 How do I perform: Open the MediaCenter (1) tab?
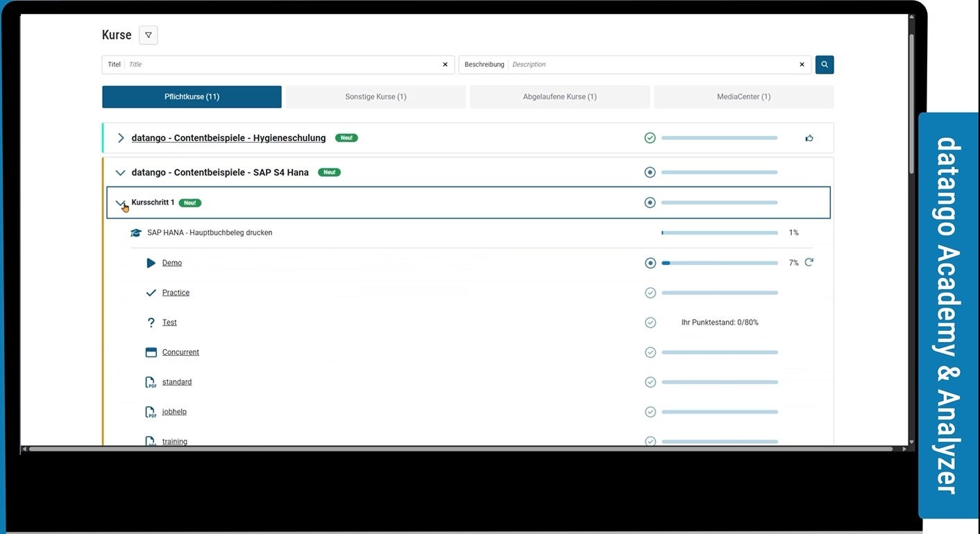coord(744,97)
